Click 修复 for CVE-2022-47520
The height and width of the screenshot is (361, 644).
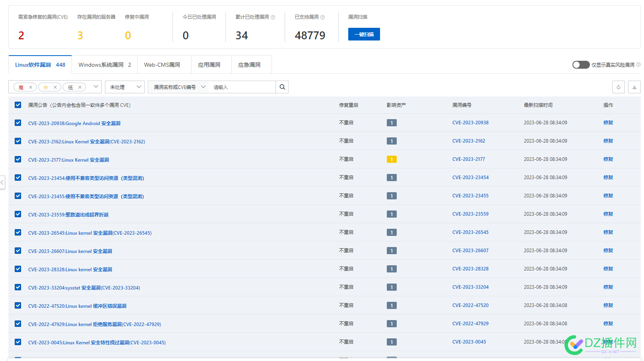[x=608, y=305]
